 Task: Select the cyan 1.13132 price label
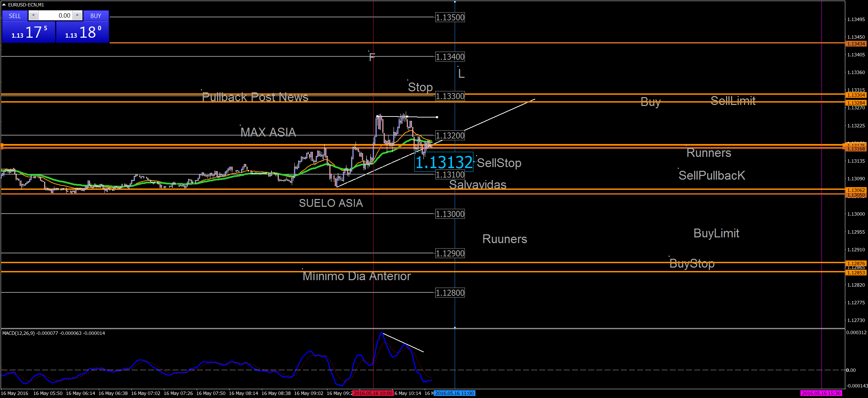(x=444, y=162)
